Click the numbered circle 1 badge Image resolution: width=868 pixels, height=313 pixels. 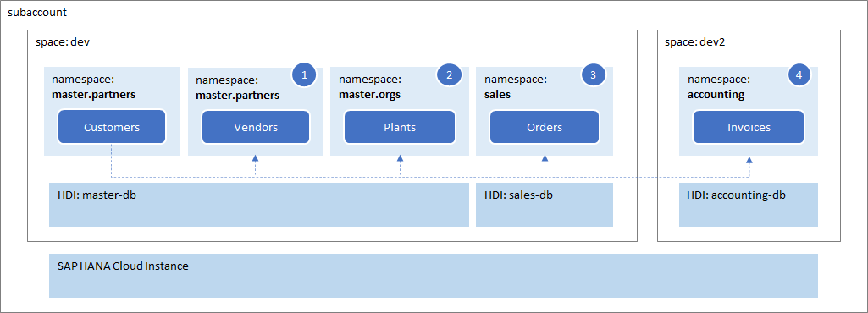click(x=305, y=74)
